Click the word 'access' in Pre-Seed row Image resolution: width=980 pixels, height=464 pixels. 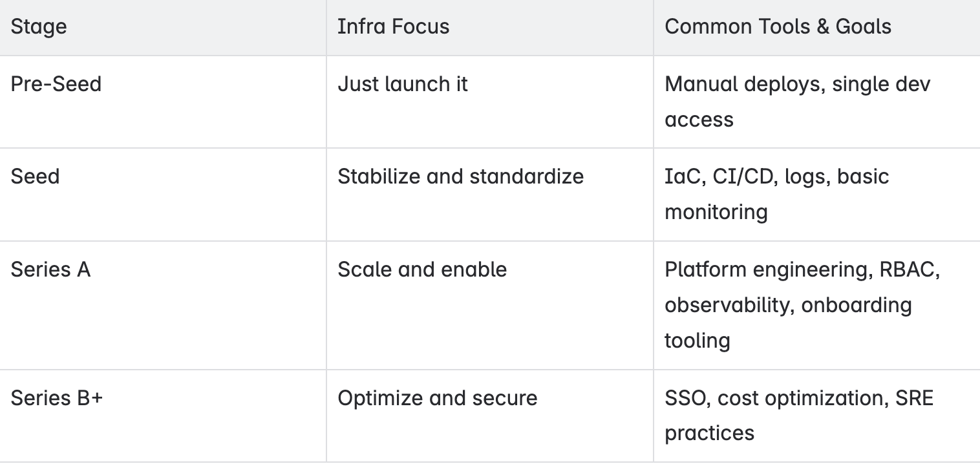[699, 120]
